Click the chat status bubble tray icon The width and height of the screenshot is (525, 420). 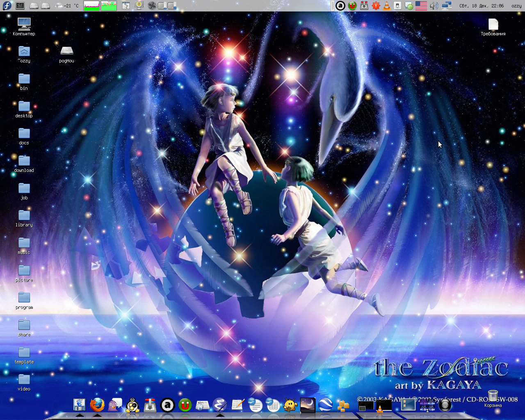(x=409, y=6)
